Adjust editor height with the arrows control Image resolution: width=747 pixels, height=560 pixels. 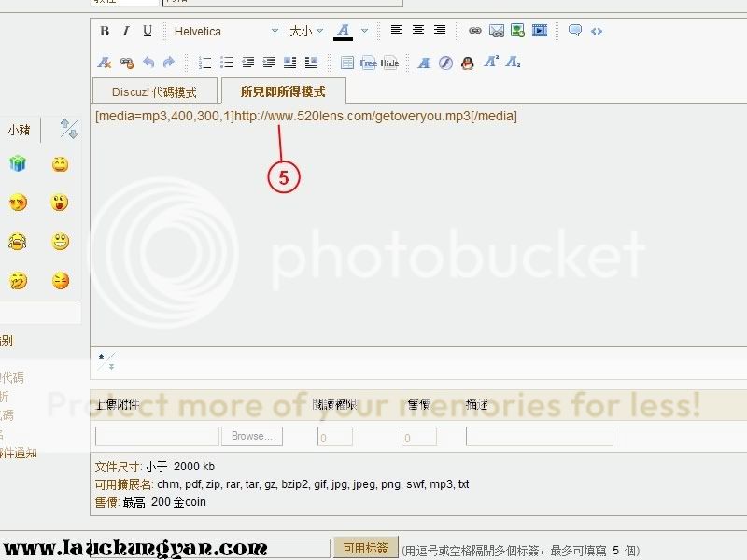click(106, 361)
